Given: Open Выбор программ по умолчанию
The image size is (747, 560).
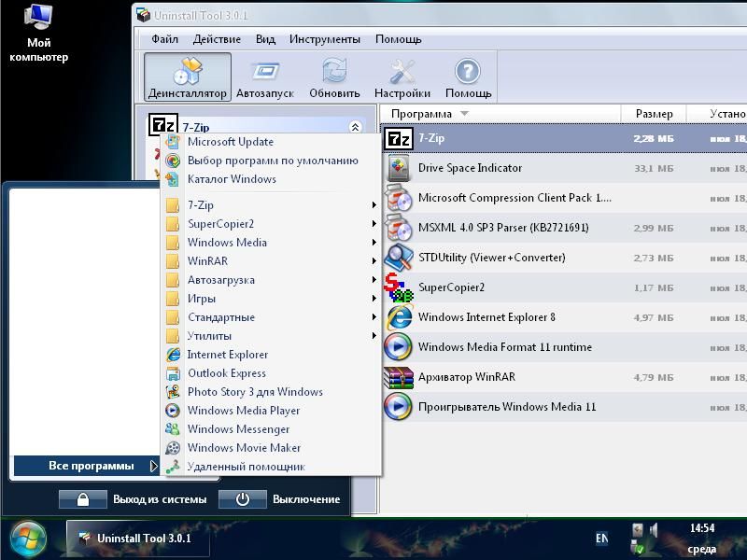Looking at the screenshot, I should coord(271,161).
